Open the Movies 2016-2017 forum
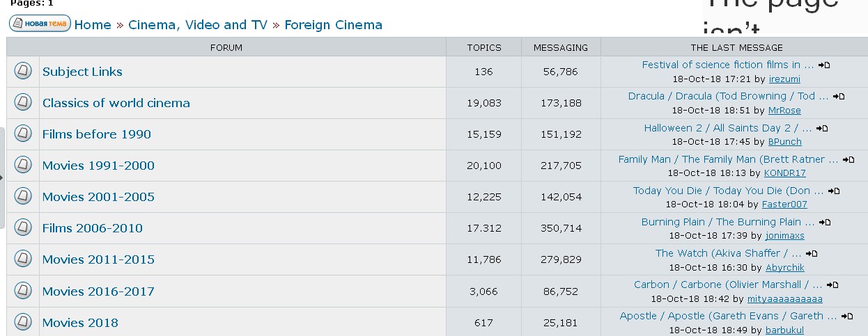Viewport: 868px width, 336px height. pyautogui.click(x=98, y=291)
